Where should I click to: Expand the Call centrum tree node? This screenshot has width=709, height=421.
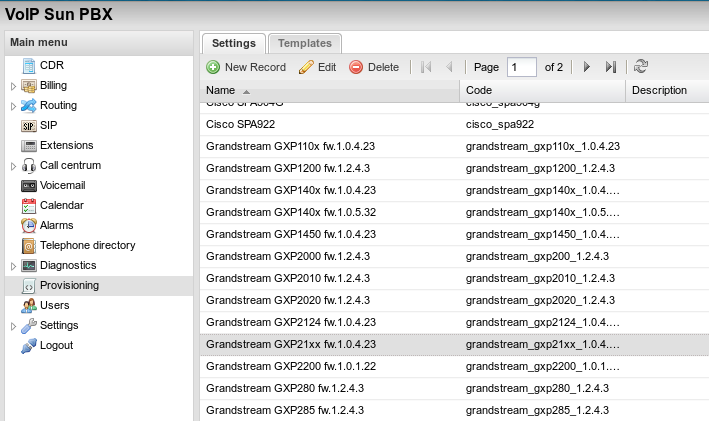[13, 166]
